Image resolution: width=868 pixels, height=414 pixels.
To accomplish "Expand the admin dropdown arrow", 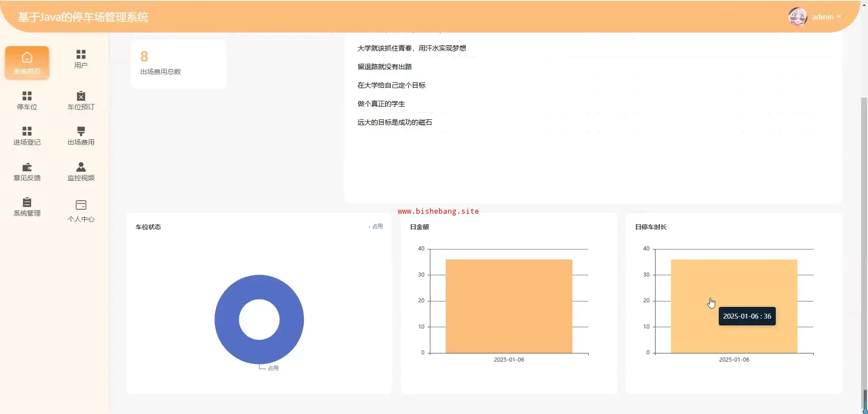I will [x=839, y=17].
